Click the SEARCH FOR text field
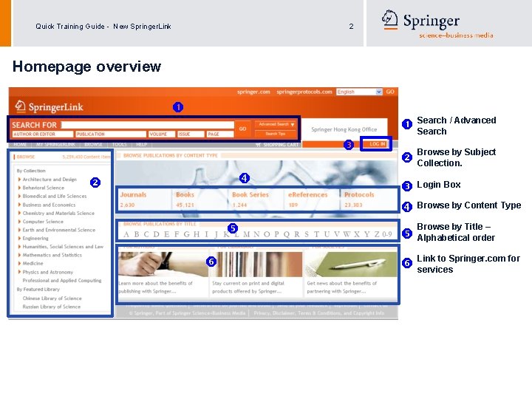The height and width of the screenshot is (399, 532). (148, 125)
